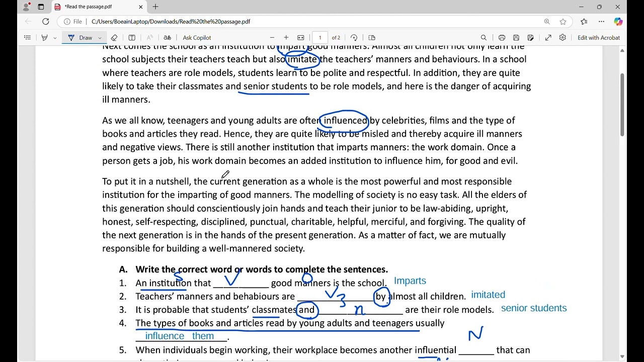The height and width of the screenshot is (362, 644).
Task: Open PDF settings gear
Action: point(562,38)
